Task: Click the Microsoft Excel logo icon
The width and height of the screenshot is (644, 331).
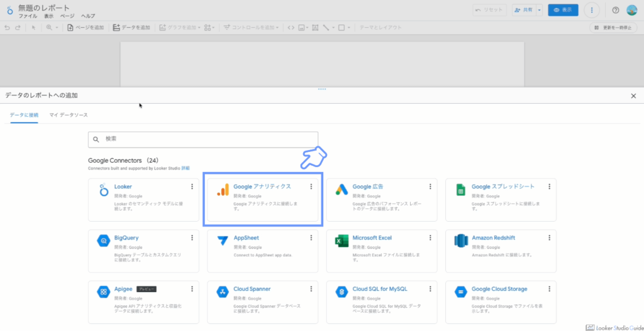Action: pos(341,241)
